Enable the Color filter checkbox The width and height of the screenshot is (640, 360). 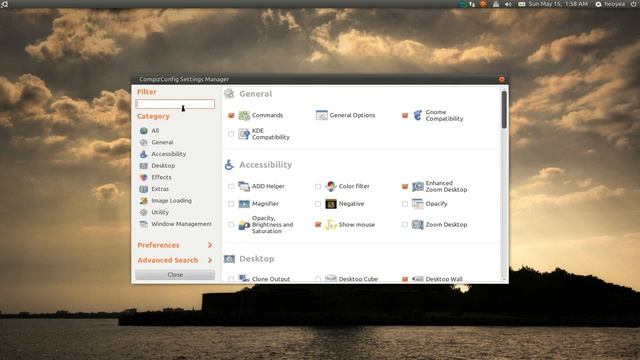click(x=318, y=186)
